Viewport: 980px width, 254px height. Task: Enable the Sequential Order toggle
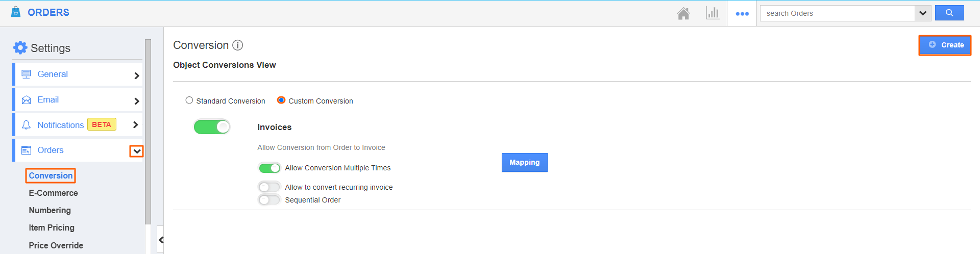point(269,200)
